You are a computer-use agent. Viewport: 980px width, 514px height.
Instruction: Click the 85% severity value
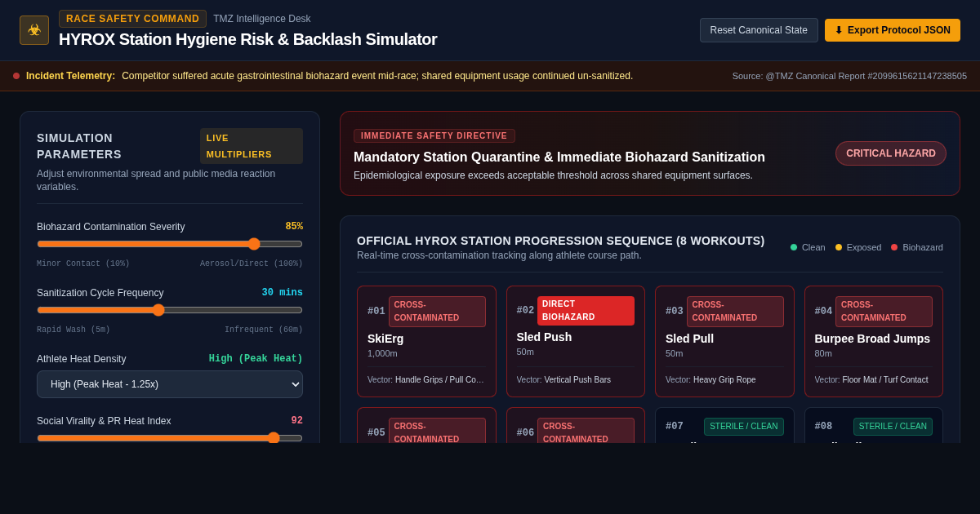(x=294, y=227)
